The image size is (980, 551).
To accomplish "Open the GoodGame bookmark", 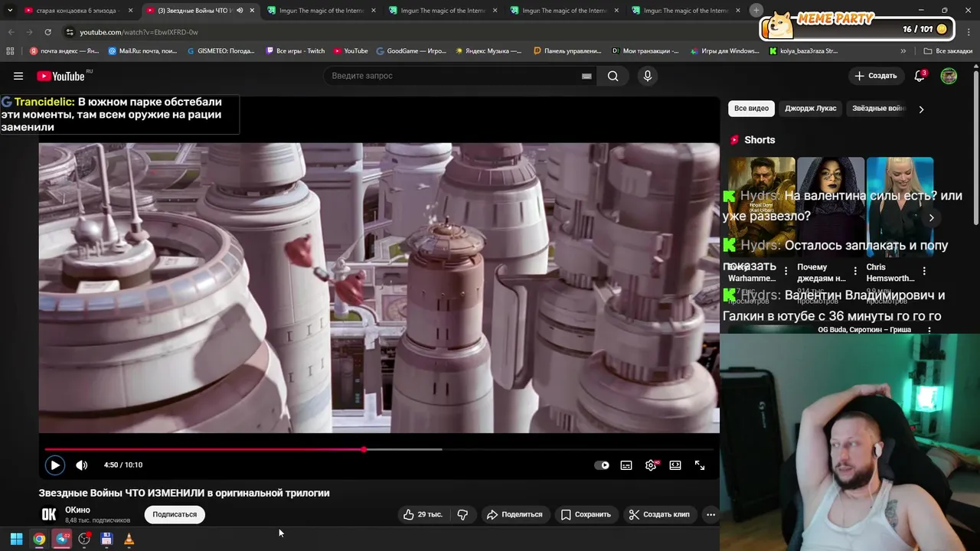I will 411,51.
